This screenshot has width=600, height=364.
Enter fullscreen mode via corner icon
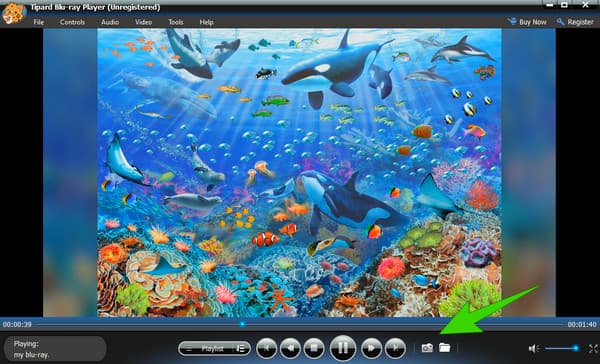594,348
